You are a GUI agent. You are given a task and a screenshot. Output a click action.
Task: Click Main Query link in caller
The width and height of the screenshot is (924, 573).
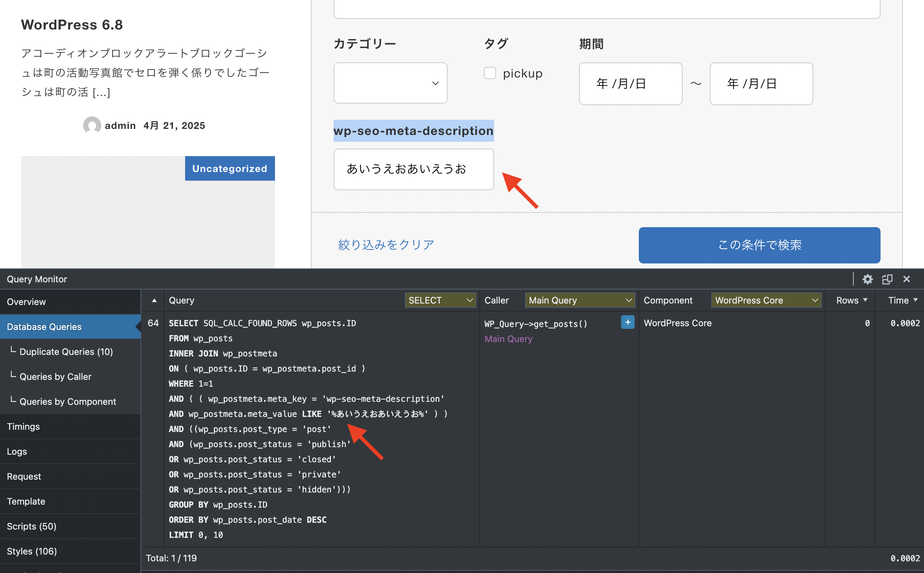[x=508, y=339]
